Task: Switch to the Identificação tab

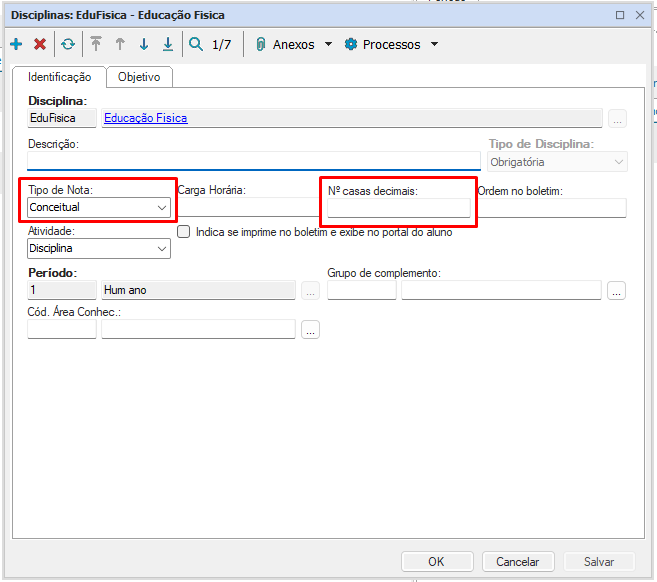Action: [x=59, y=77]
